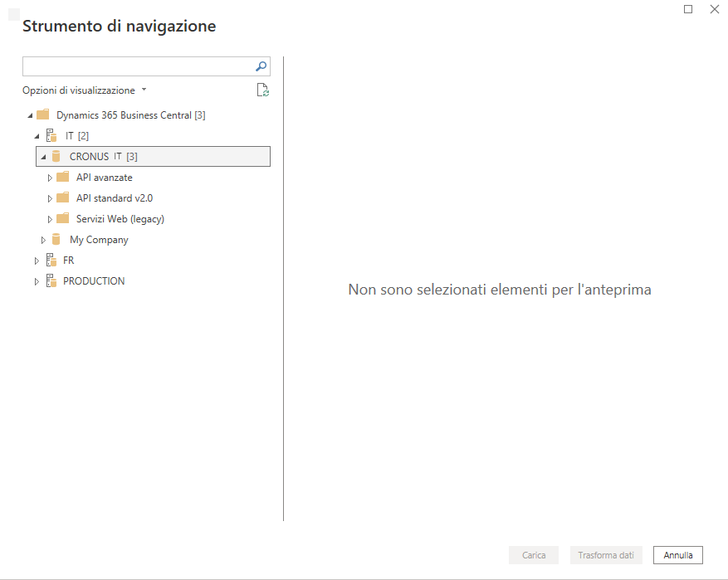Collapse the CRONUS IT [3] node
This screenshot has width=728, height=580.
[x=43, y=157]
